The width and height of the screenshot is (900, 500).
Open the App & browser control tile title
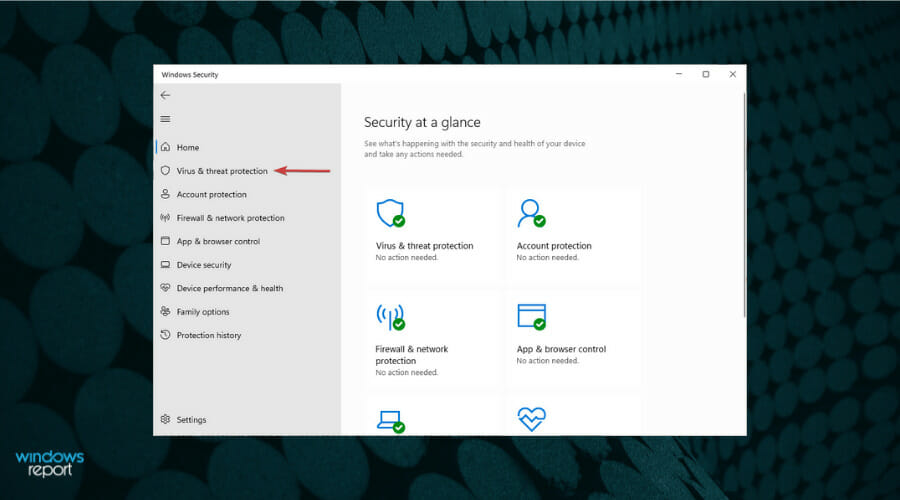pos(561,349)
